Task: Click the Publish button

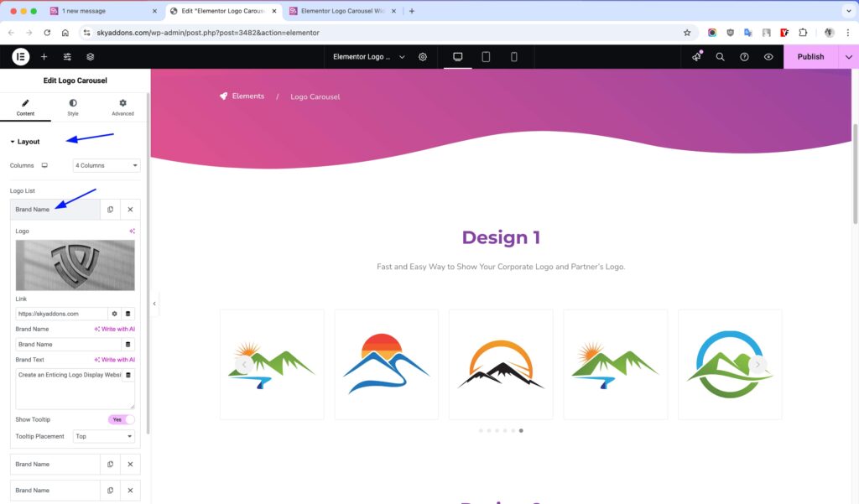Action: tap(810, 56)
